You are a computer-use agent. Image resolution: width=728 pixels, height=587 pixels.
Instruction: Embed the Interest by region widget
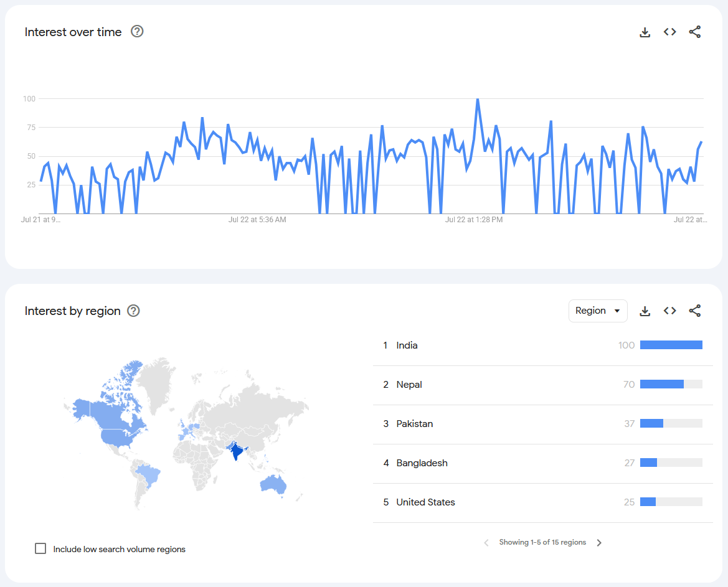[x=669, y=311]
